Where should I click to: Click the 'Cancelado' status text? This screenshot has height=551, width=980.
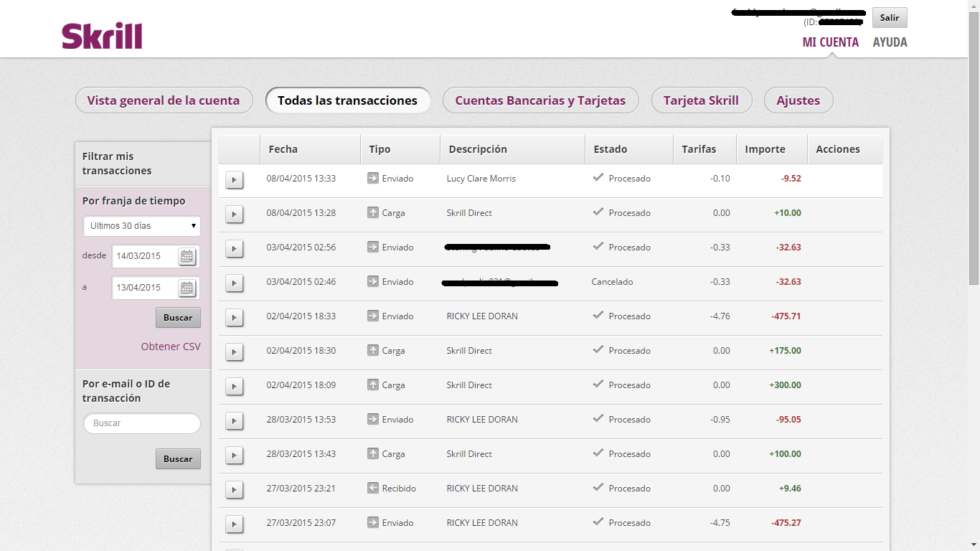click(x=613, y=282)
